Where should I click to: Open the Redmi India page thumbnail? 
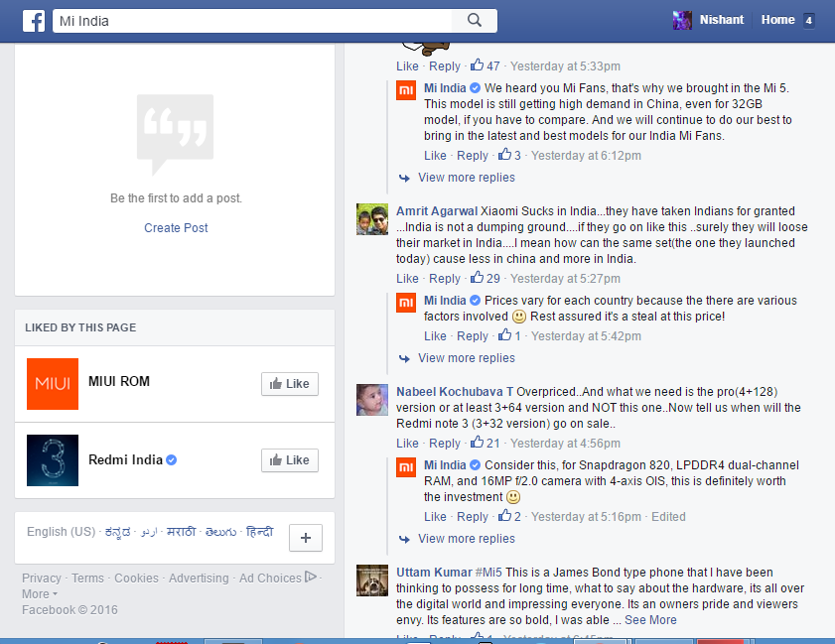click(x=52, y=460)
